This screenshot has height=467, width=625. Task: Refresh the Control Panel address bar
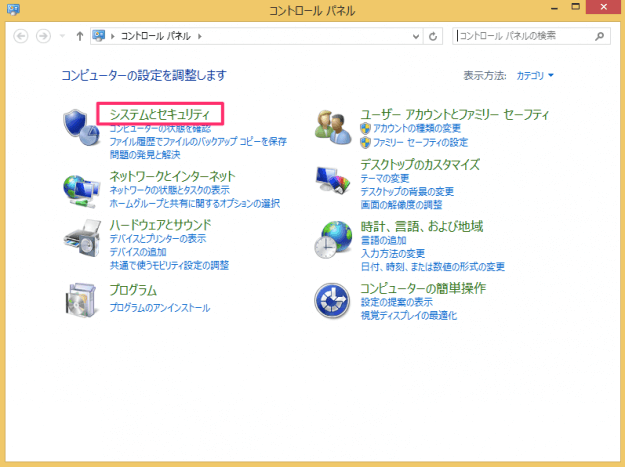[x=433, y=36]
